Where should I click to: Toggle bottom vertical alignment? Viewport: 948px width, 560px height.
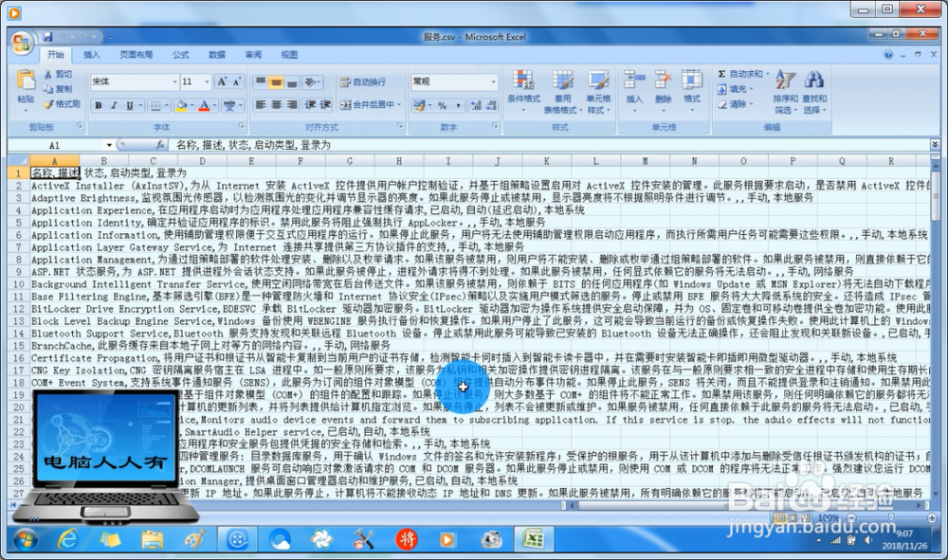(291, 82)
